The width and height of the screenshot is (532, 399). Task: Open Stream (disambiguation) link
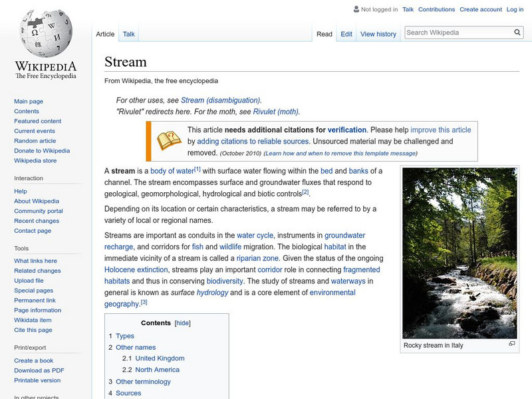pyautogui.click(x=221, y=100)
